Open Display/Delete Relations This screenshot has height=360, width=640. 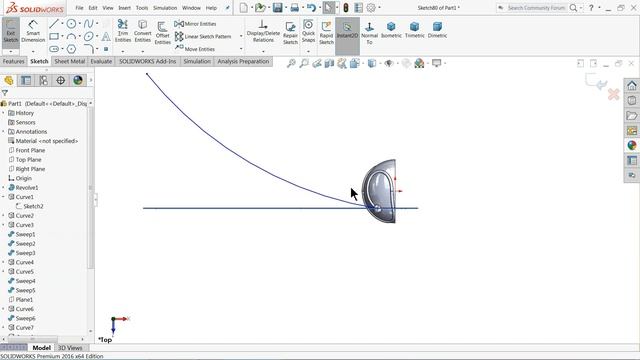[263, 31]
